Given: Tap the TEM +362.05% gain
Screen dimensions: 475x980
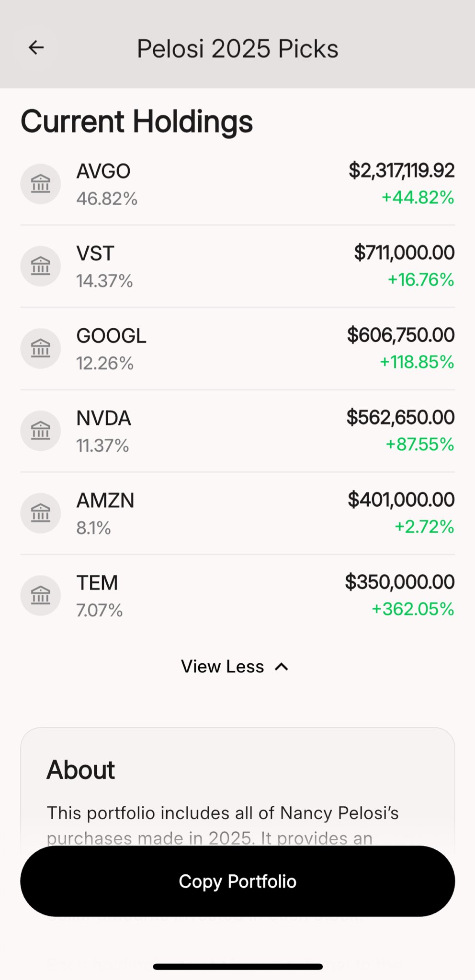Looking at the screenshot, I should 413,609.
